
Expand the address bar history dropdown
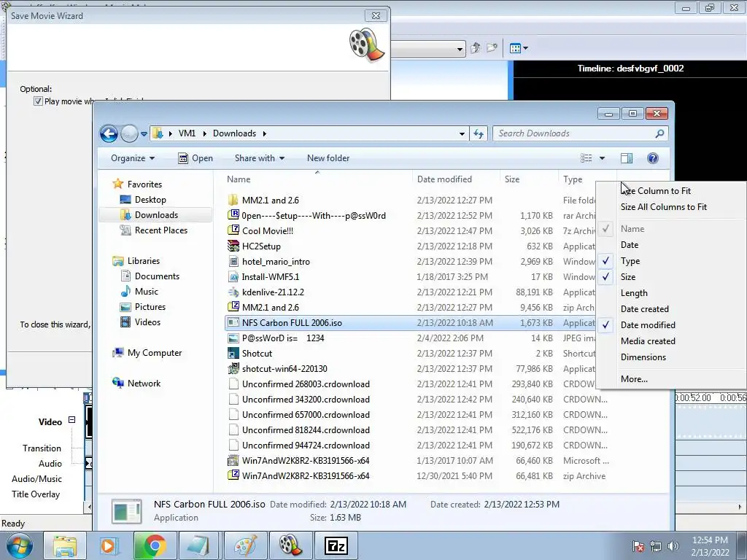(x=462, y=134)
